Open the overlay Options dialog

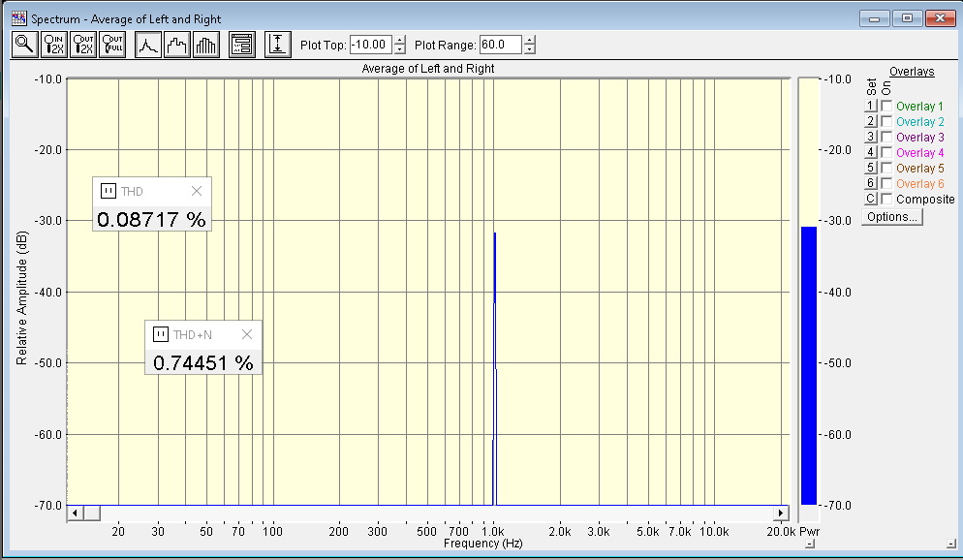[892, 217]
